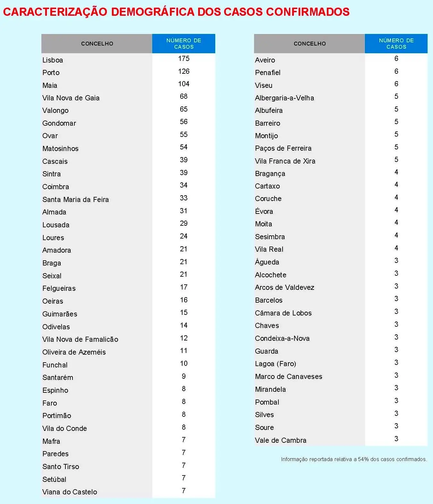Select the Funchal case count of 10
Screen dimensions: 433x504
click(184, 364)
